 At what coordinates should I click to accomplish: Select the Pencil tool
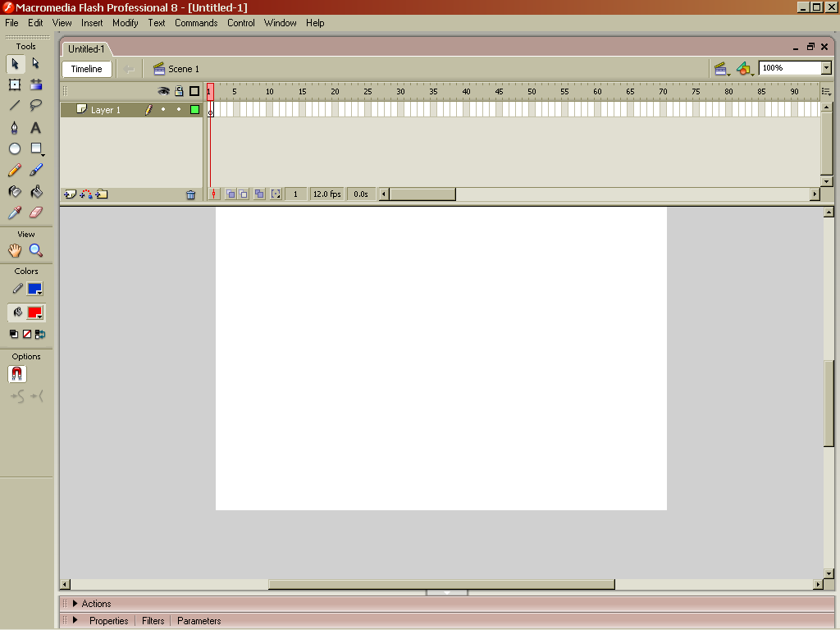[x=15, y=171]
